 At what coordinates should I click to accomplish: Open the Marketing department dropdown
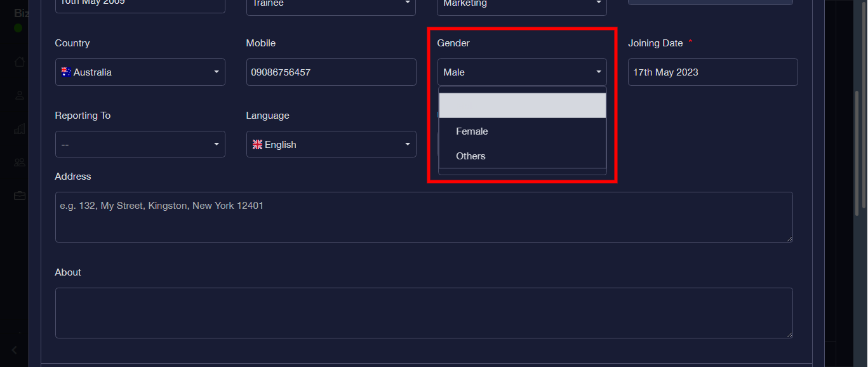(521, 5)
